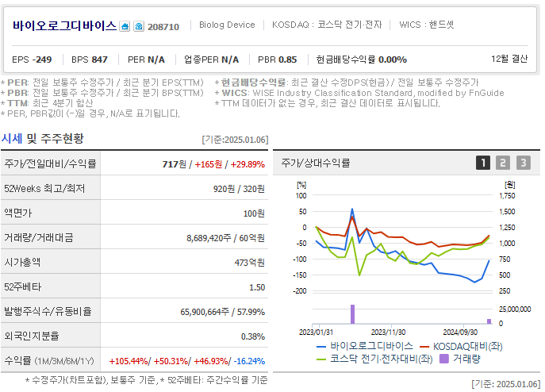Viewport: 545px width, 392px height.
Task: Select 65,900,664주 / 57.99% shares value
Action: click(222, 312)
